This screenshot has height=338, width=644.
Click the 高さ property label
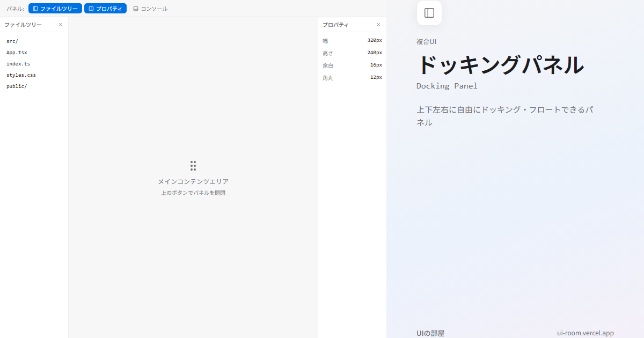point(328,53)
